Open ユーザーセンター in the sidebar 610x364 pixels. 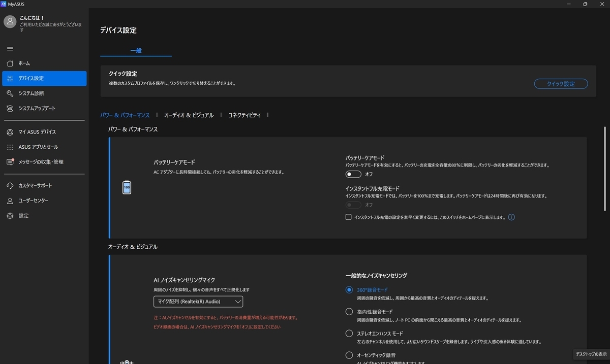click(x=44, y=201)
